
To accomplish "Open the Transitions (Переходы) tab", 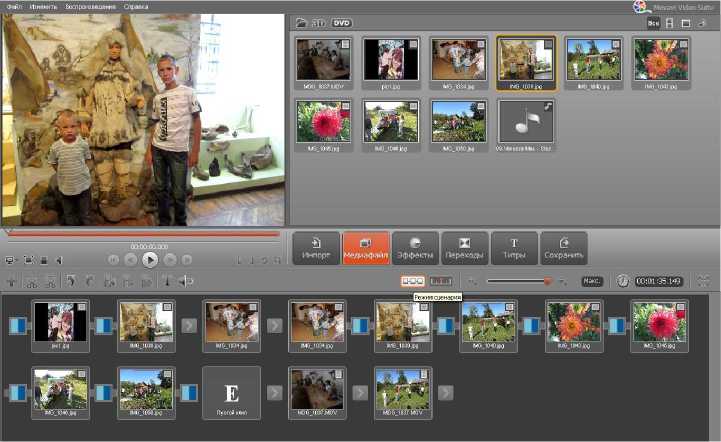I will point(464,248).
